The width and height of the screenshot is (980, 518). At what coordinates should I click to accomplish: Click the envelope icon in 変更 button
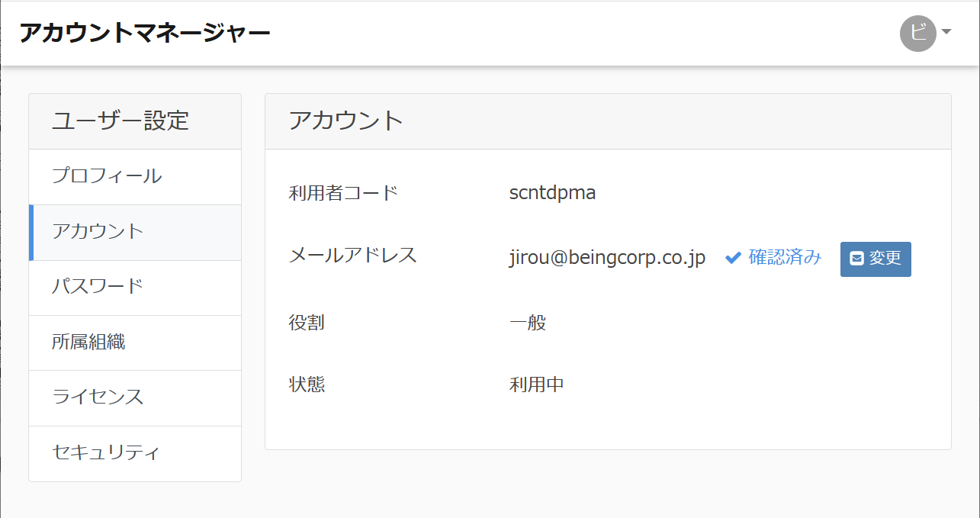coord(856,259)
